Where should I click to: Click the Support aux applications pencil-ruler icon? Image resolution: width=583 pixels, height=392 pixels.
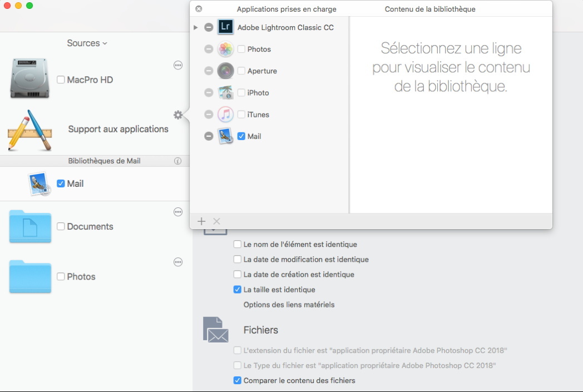click(x=29, y=130)
